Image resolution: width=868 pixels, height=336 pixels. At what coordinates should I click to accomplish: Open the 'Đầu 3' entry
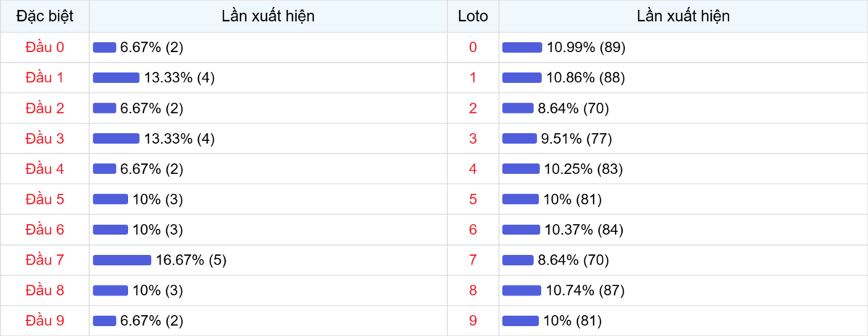point(45,139)
